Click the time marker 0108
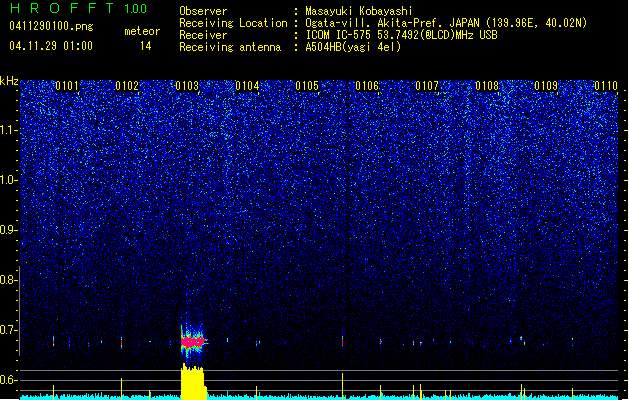This screenshot has width=629, height=400. coord(487,86)
